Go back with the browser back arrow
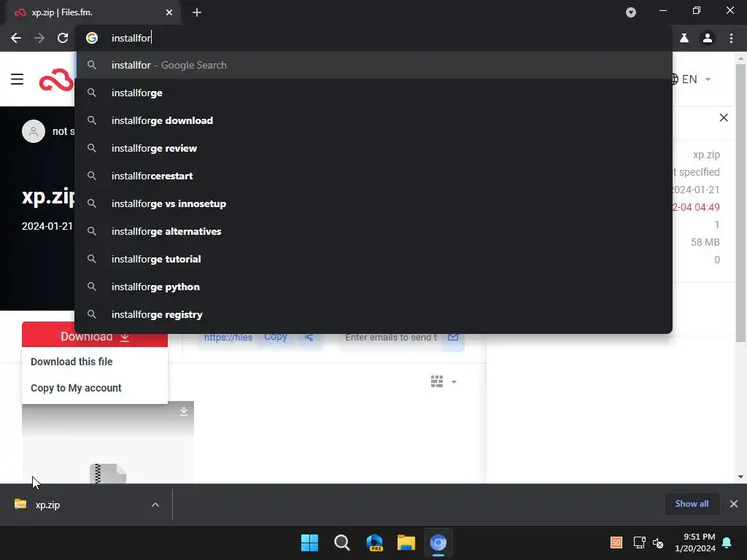Screen dimensions: 747x560 [16, 38]
